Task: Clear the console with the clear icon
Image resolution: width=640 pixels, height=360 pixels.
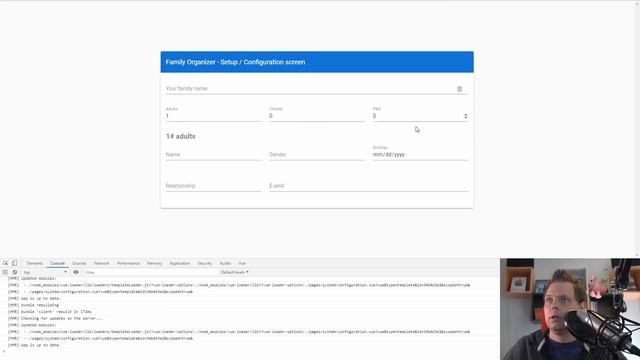Action: pyautogui.click(x=15, y=272)
